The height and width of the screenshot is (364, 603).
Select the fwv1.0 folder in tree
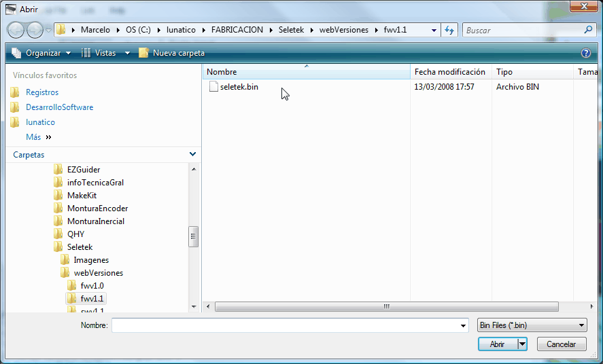92,286
